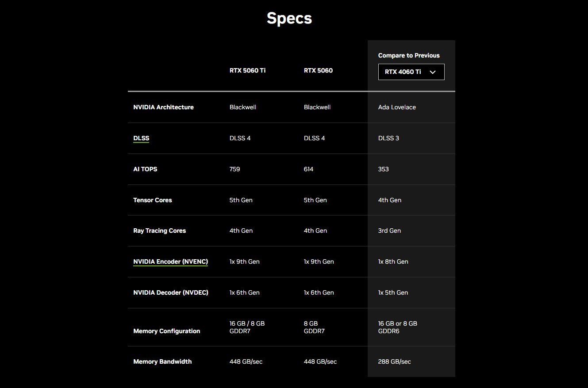
Task: Open the underlined DLSS link
Action: pyautogui.click(x=141, y=138)
